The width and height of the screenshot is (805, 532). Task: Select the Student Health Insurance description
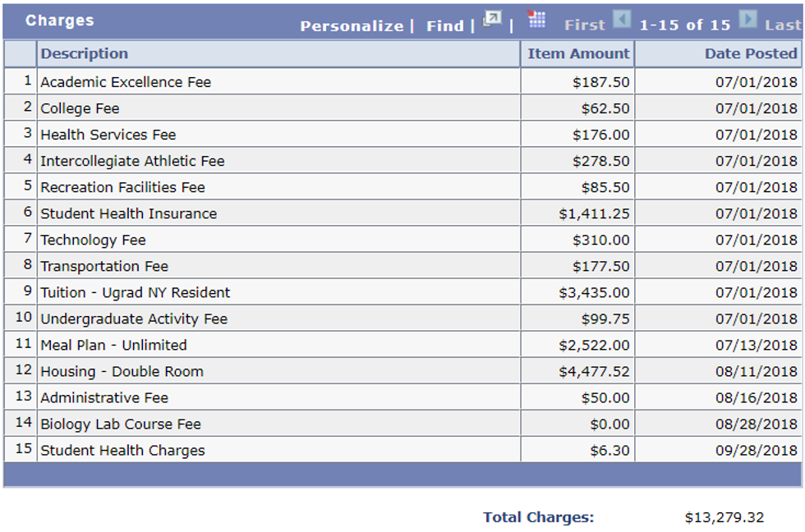(x=129, y=213)
